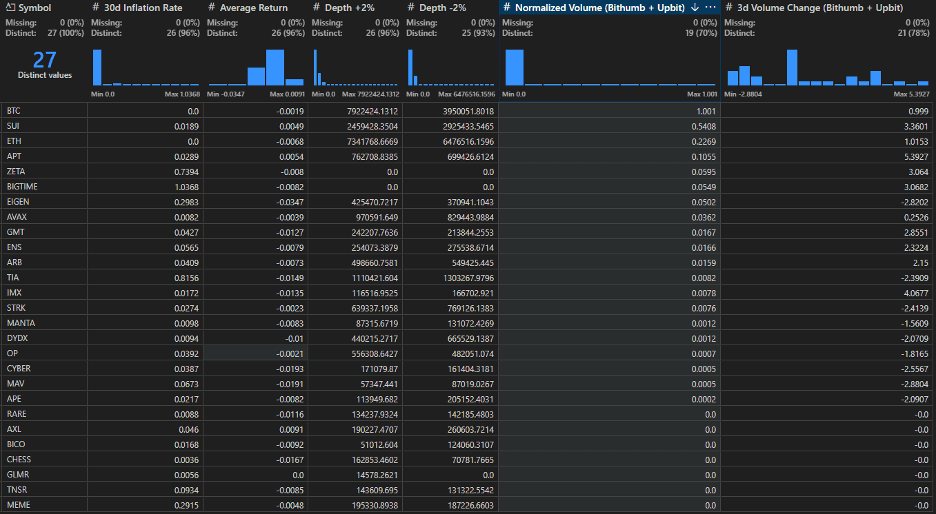Image resolution: width=936 pixels, height=514 pixels.
Task: Select the ETH symbol cell
Action: (44, 141)
